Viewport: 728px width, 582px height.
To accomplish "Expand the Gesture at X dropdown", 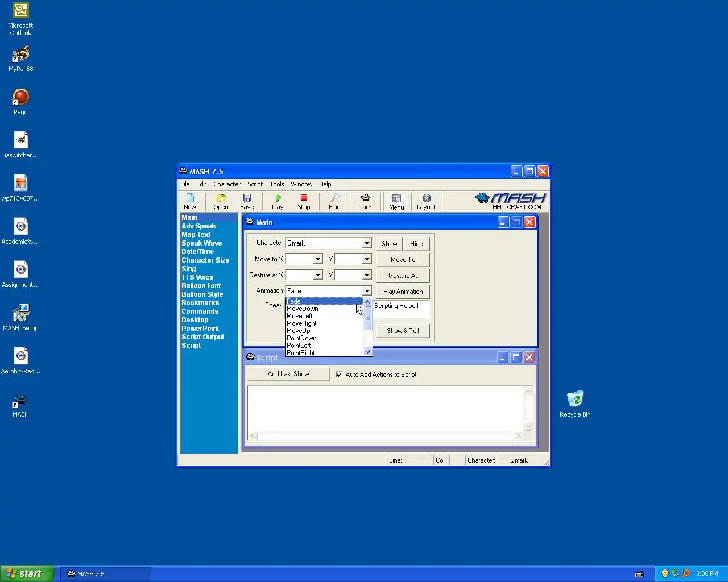I will tap(318, 275).
